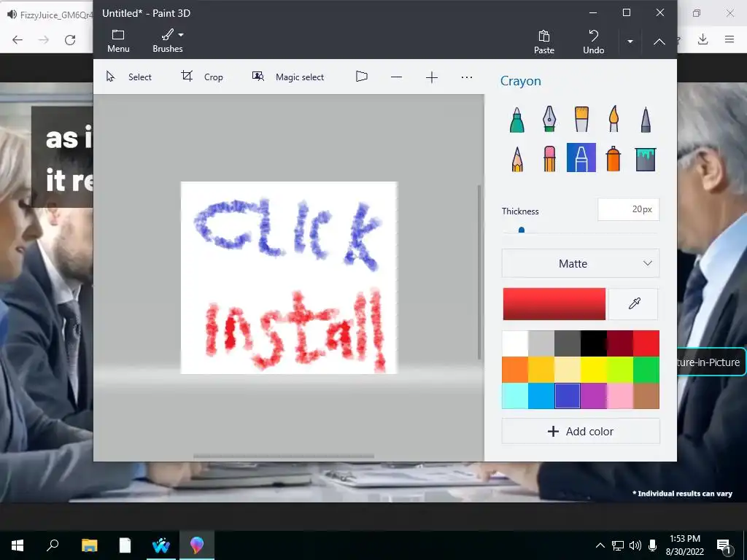Select the Calligraphy pen brush

coord(549,119)
